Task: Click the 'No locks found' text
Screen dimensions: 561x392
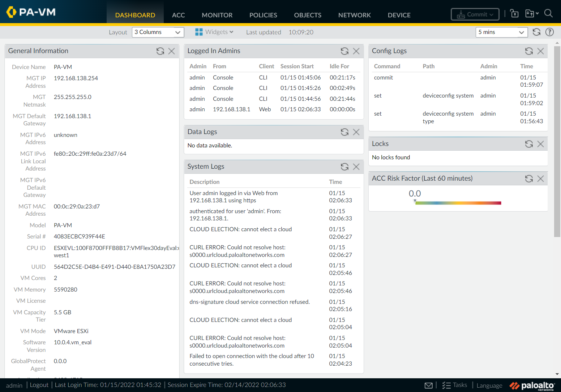Action: [x=391, y=158]
